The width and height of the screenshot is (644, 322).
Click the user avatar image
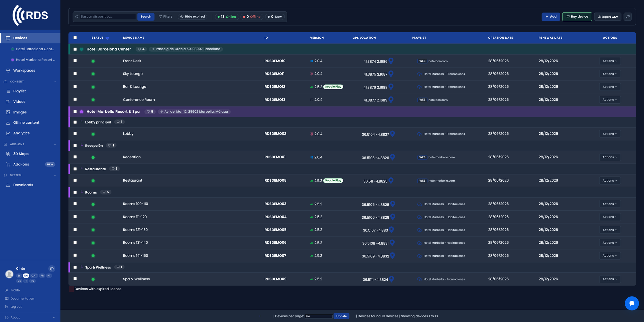coord(9,274)
